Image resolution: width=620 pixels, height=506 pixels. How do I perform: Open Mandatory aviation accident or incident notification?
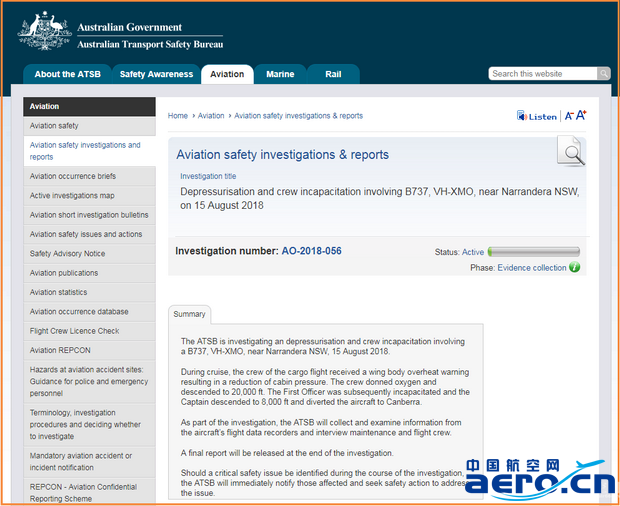[x=89, y=462]
